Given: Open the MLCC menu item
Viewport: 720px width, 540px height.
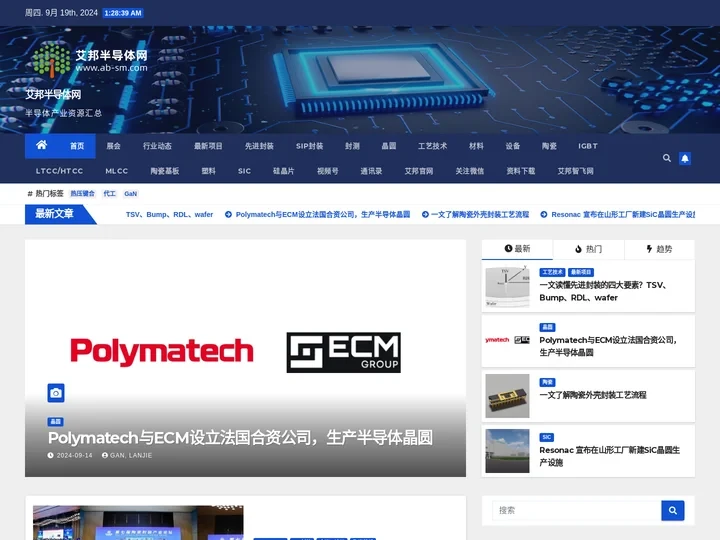Looking at the screenshot, I should [x=117, y=171].
